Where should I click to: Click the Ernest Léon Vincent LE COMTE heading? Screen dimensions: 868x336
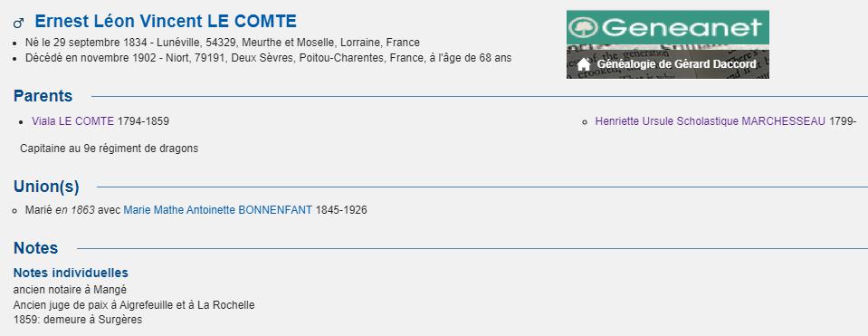click(x=166, y=22)
